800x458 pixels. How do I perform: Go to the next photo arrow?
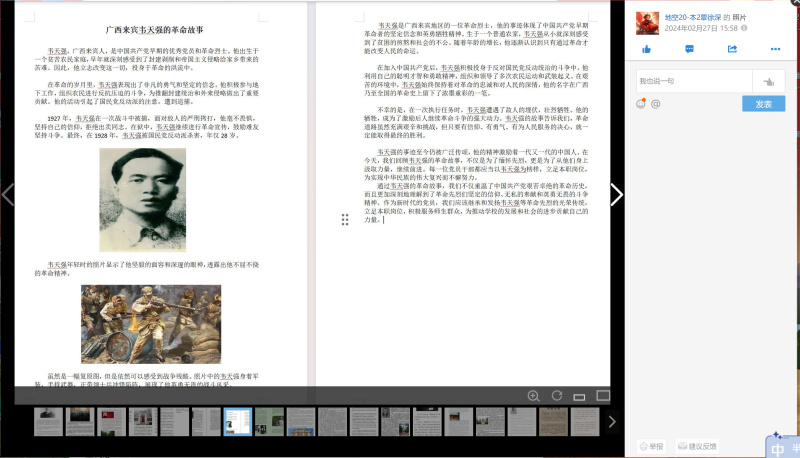click(617, 195)
